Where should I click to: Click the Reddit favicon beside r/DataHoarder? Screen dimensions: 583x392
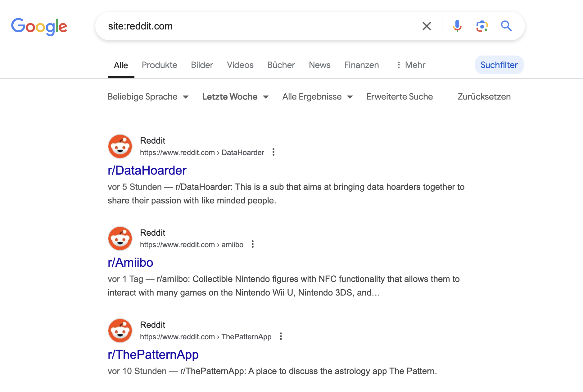pos(120,146)
